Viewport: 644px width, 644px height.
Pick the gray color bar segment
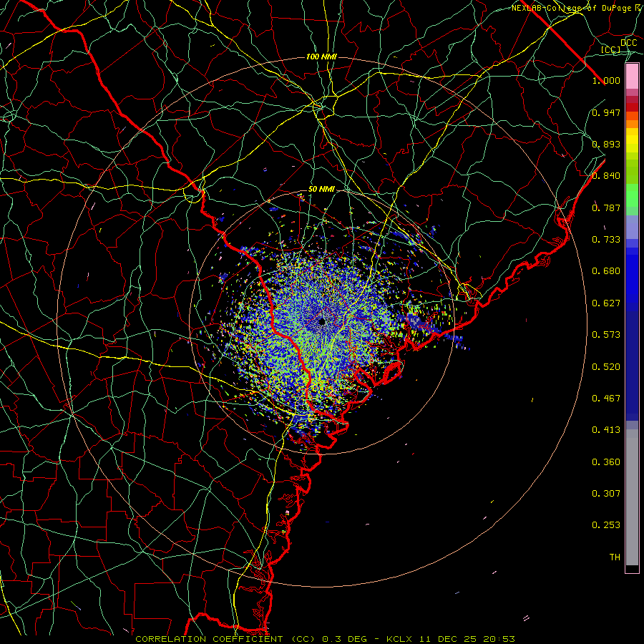[632, 497]
